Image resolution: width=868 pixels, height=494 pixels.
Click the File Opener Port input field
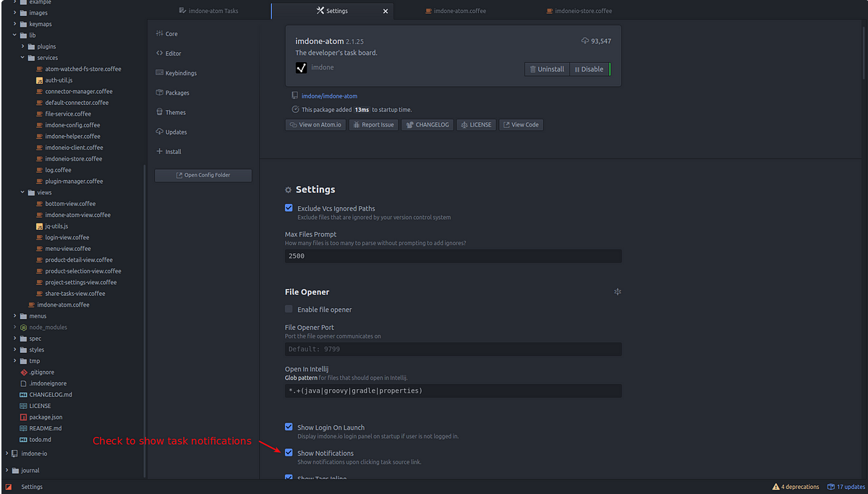454,349
